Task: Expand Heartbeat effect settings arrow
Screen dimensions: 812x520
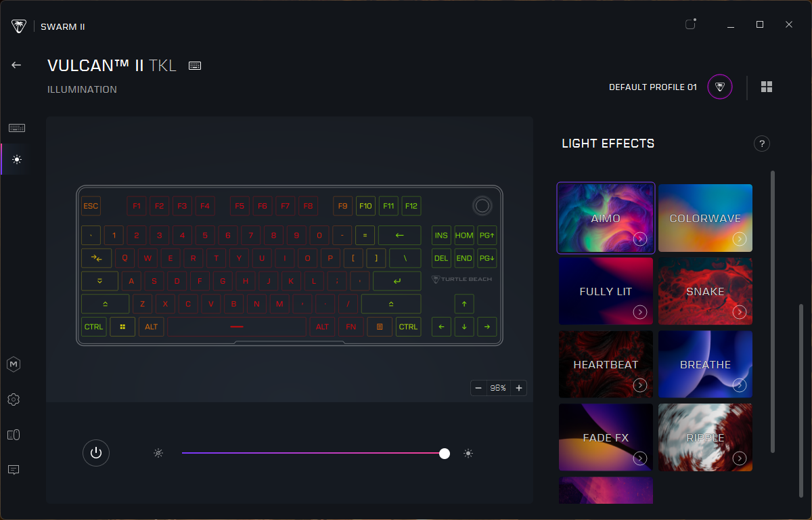Action: pyautogui.click(x=640, y=385)
